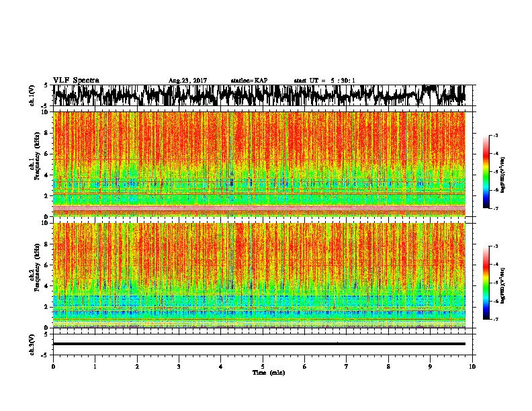Image resolution: width=532 pixels, height=411 pixels.
Task: Click the ch.1 colorbar PSD unit label
Action: 503,175
